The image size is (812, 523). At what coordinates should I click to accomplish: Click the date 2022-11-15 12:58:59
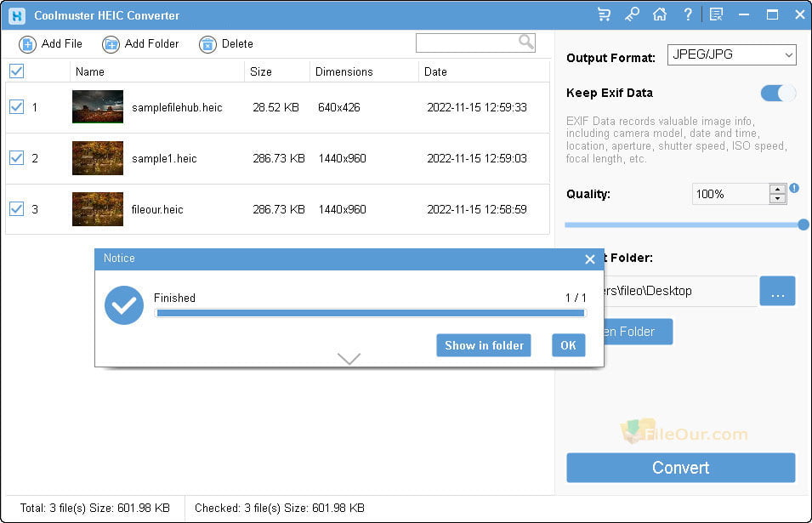coord(477,210)
